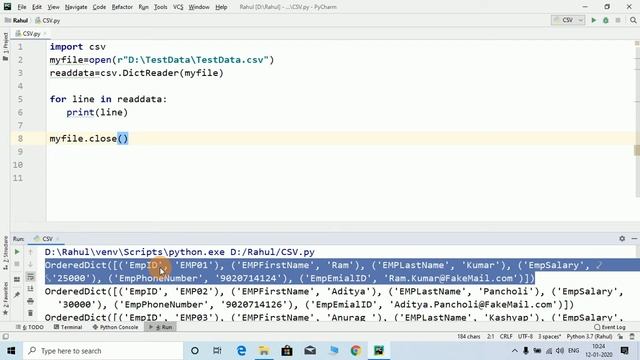Click the caret position 2:1 in the status bar
The image size is (640, 360).
(490, 337)
